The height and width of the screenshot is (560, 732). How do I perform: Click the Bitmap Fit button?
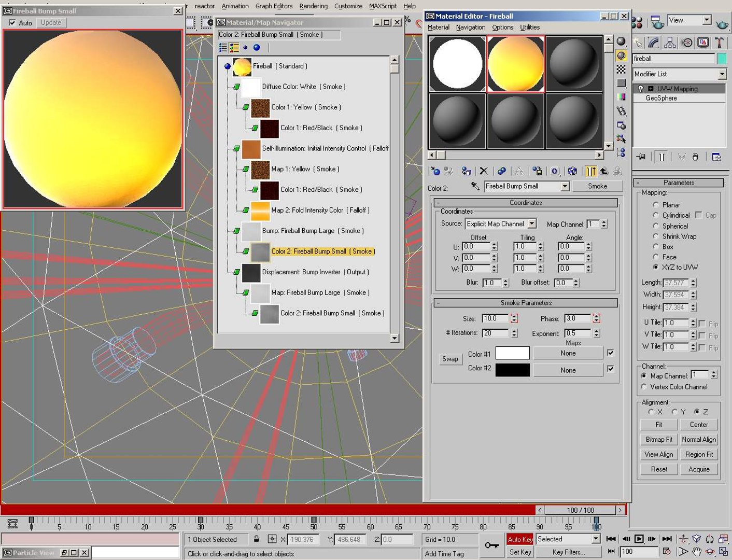click(658, 439)
